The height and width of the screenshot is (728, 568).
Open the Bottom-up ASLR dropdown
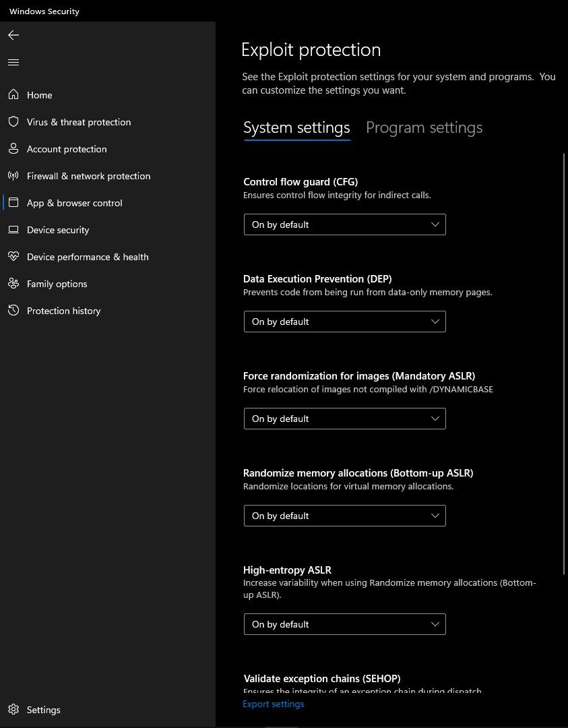tap(344, 516)
